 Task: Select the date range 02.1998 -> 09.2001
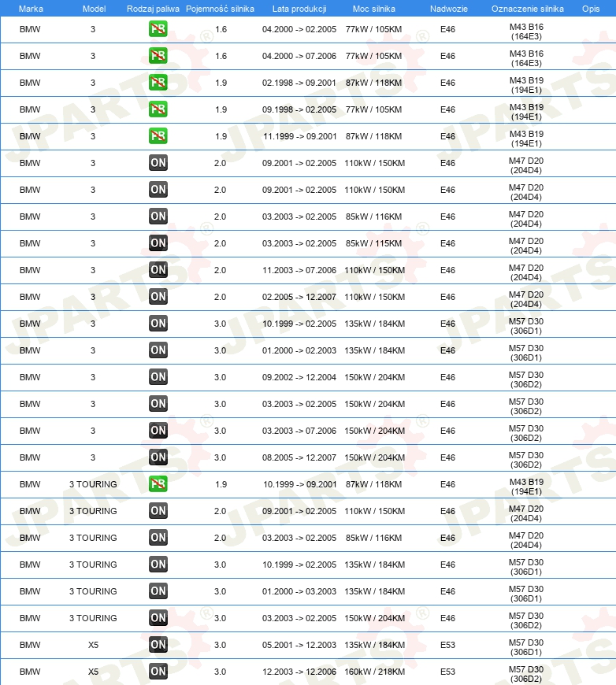coord(299,83)
